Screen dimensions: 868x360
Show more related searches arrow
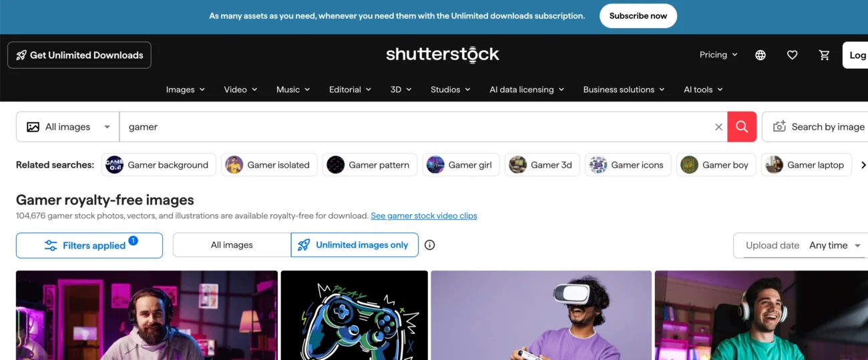click(863, 165)
